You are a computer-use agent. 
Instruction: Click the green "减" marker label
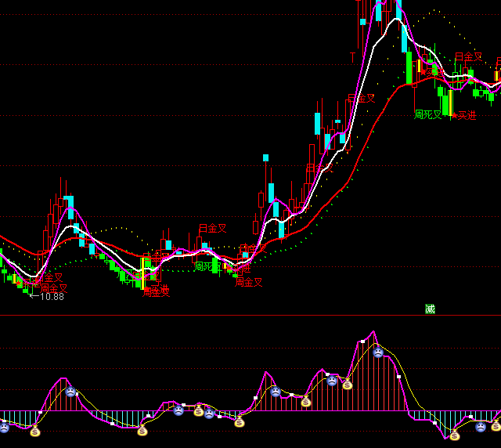pos(430,309)
